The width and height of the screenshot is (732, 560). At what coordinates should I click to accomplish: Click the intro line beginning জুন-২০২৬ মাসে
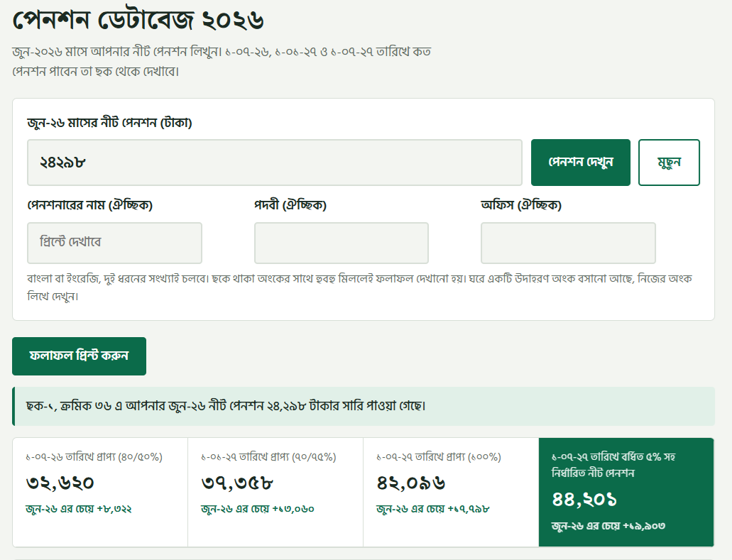pyautogui.click(x=222, y=61)
